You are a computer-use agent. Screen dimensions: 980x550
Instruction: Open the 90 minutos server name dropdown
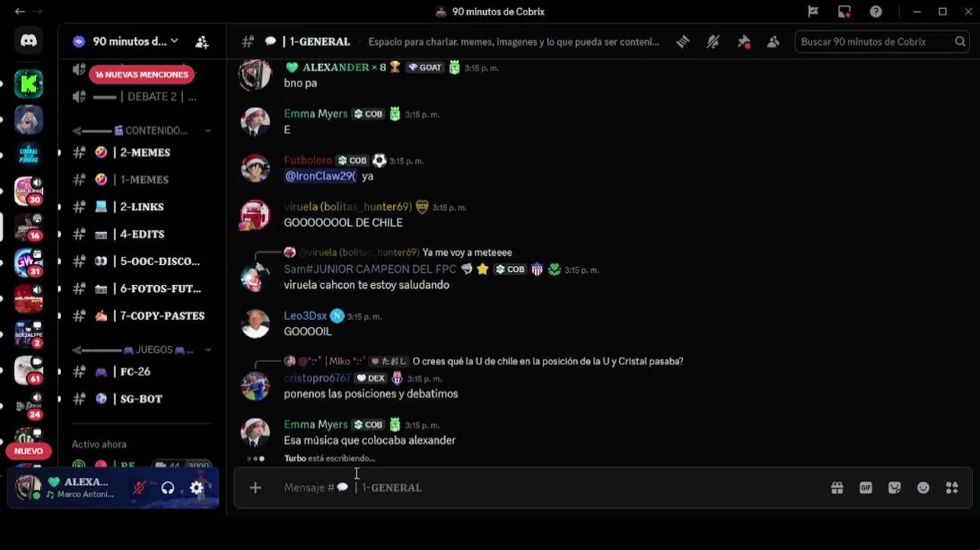tap(126, 41)
